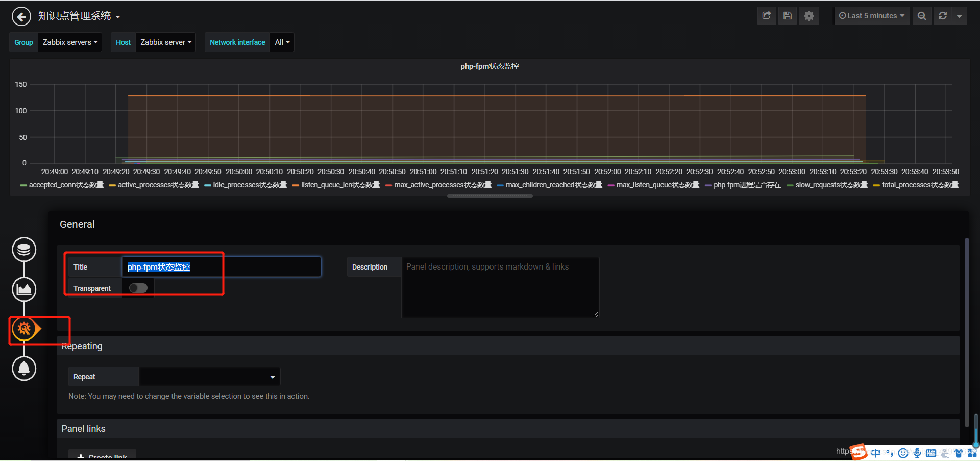Select the General settings gear tab

(x=24, y=329)
